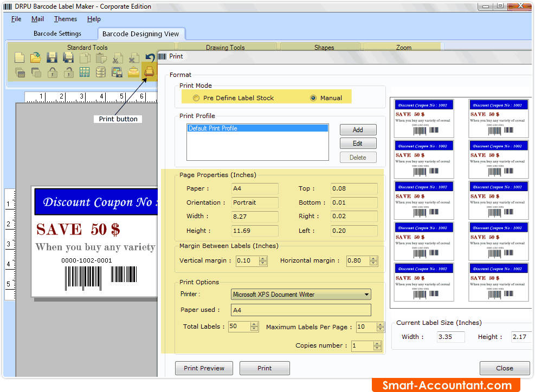Toggle the grid display icon
535x392 pixels.
pyautogui.click(x=84, y=72)
